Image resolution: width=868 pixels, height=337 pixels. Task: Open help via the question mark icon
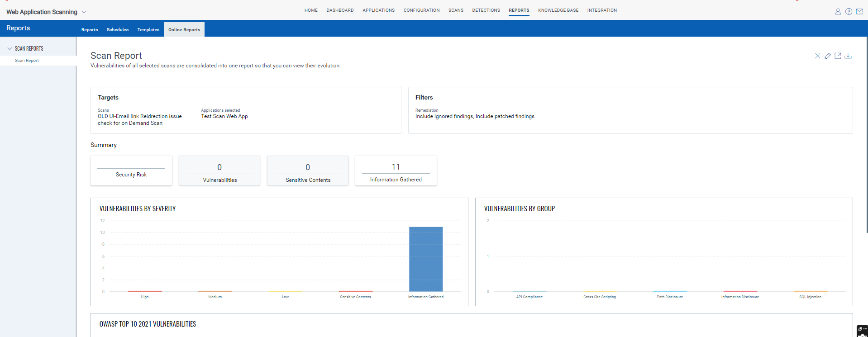(849, 12)
